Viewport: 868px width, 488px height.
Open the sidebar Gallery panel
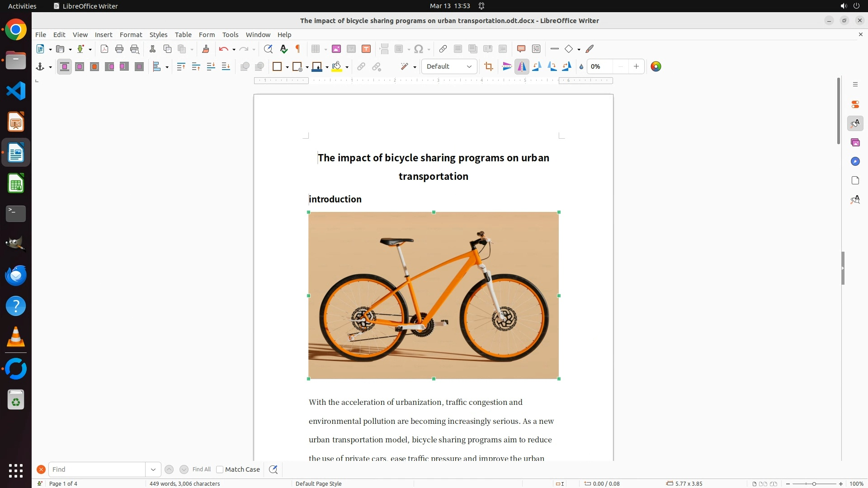855,143
